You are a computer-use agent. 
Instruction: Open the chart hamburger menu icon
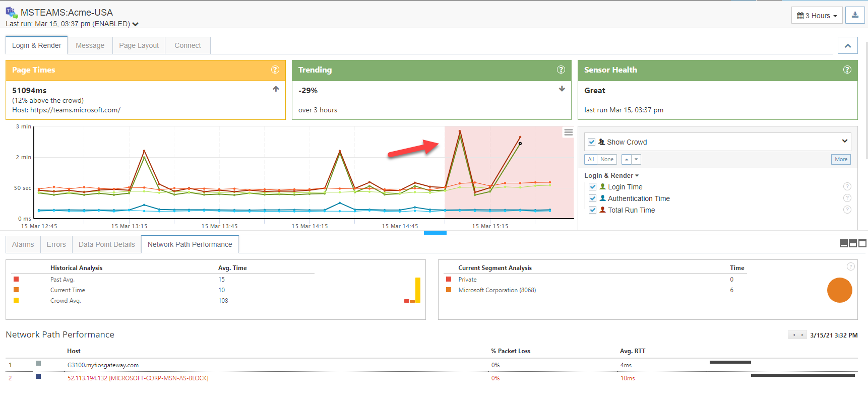569,132
